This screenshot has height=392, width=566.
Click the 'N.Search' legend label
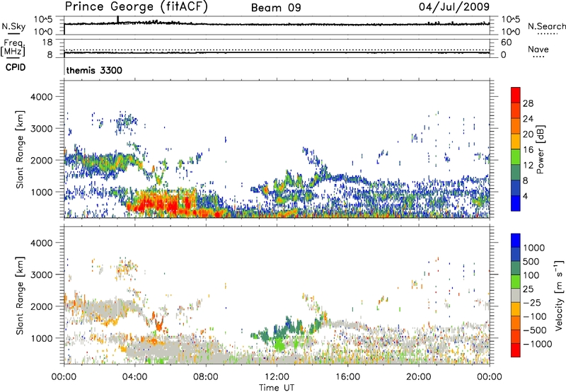pyautogui.click(x=546, y=26)
